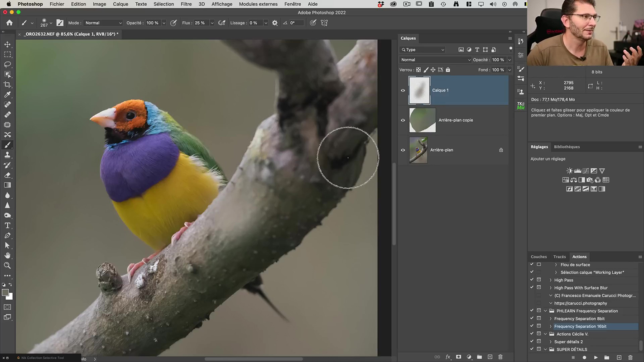The image size is (644, 362).
Task: Select the Lasso tool
Action: [x=7, y=64]
